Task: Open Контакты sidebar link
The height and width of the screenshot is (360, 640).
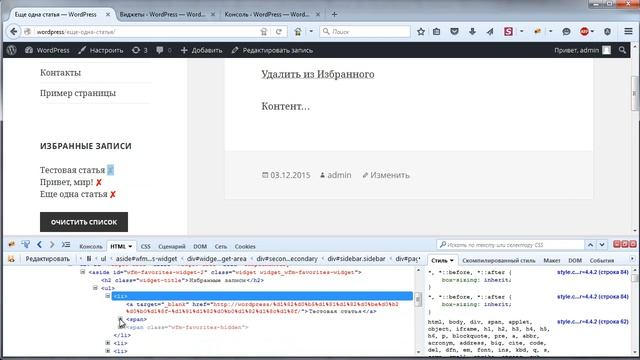Action: click(x=60, y=73)
